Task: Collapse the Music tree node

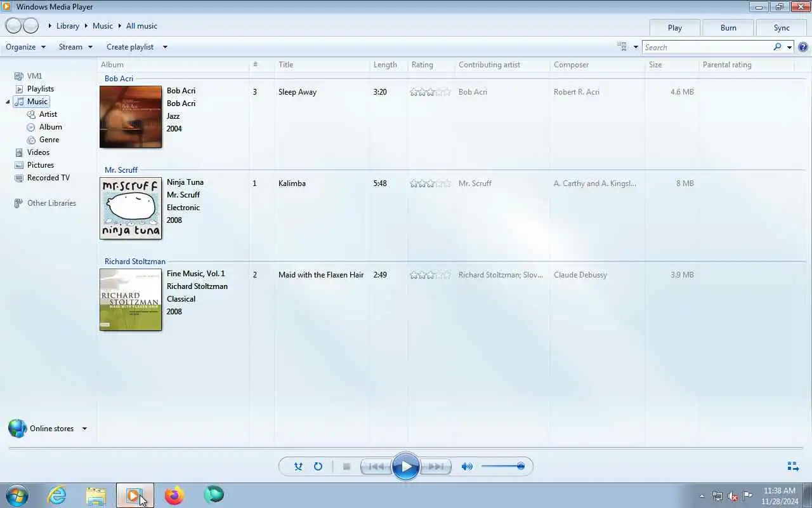Action: (8, 102)
